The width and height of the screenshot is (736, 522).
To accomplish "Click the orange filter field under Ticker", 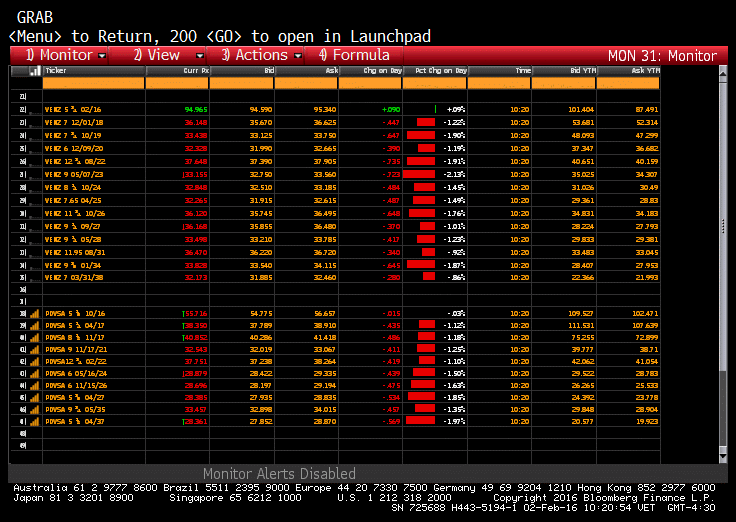I will point(93,83).
